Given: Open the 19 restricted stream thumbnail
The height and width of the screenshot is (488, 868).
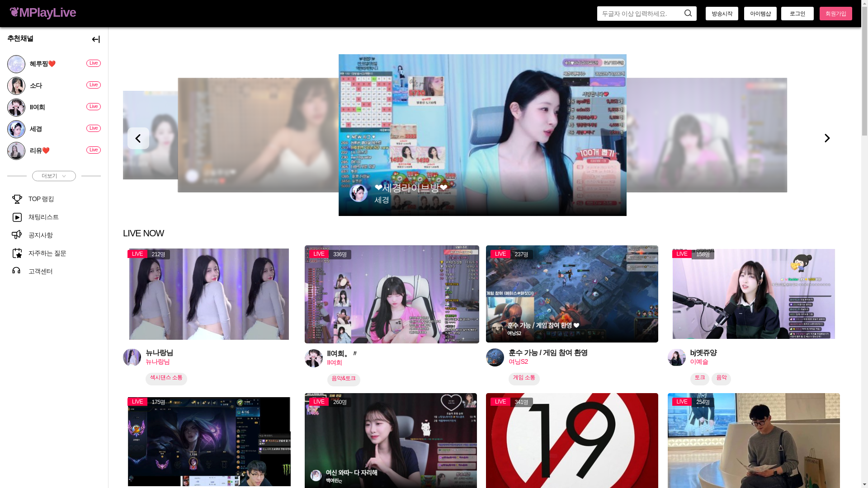Looking at the screenshot, I should point(572,441).
